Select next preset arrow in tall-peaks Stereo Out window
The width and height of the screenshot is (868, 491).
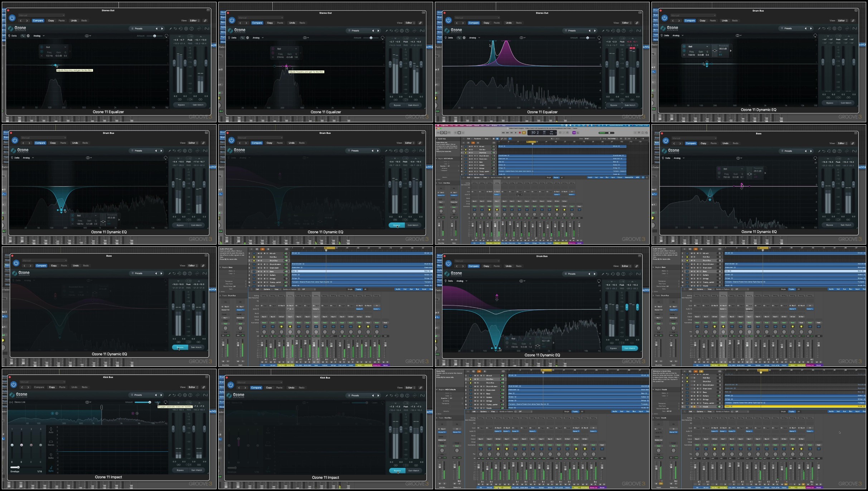coord(595,31)
